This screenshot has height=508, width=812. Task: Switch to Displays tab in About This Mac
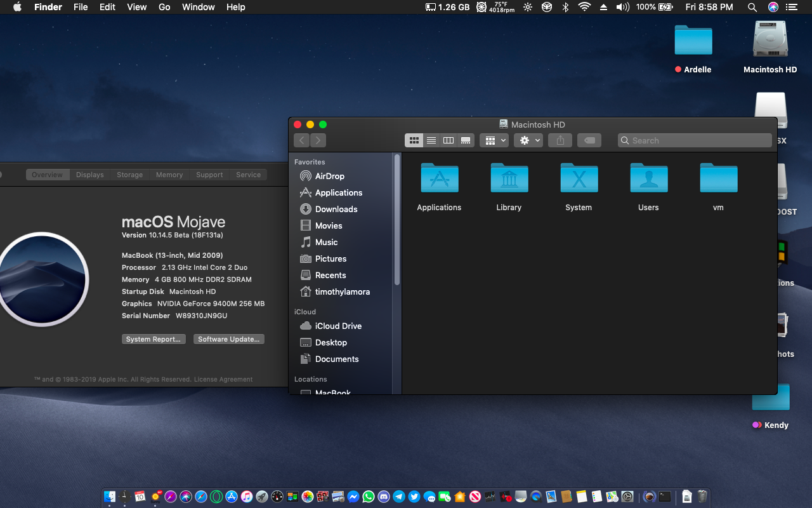[x=90, y=175]
